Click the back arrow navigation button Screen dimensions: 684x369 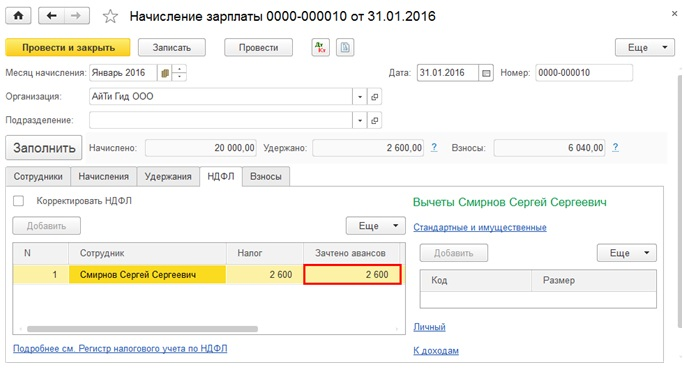point(51,16)
